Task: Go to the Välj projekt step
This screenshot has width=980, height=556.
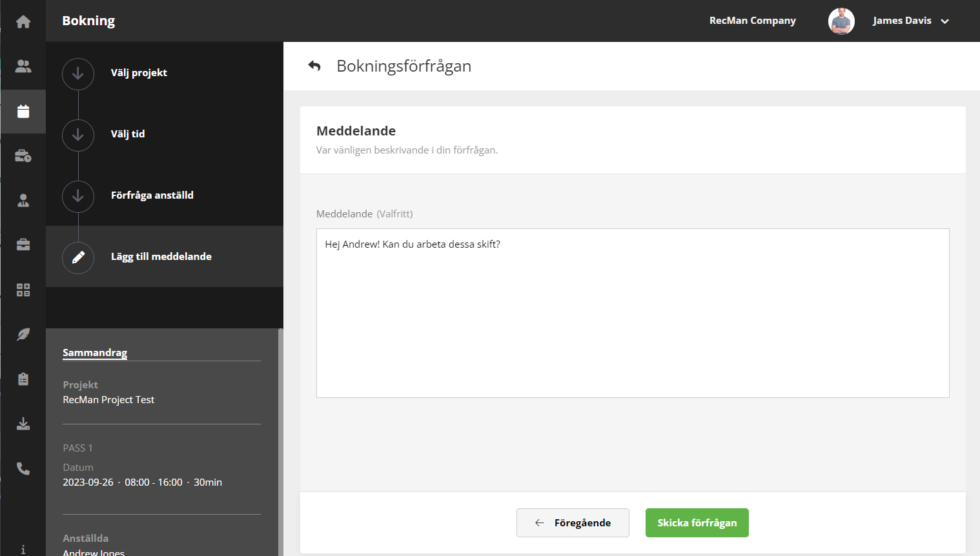Action: (139, 73)
